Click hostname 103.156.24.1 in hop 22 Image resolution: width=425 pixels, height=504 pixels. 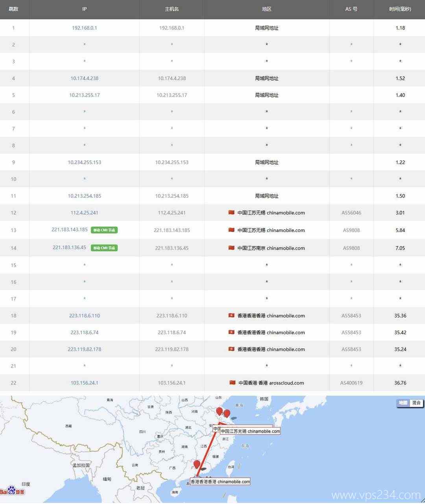click(x=172, y=383)
